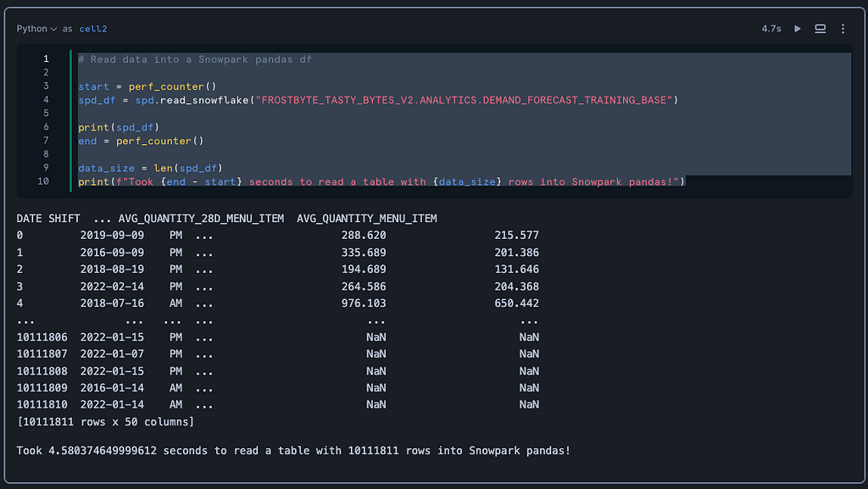The height and width of the screenshot is (489, 868).
Task: Click the 4.7s execution time indicator
Action: tap(771, 28)
